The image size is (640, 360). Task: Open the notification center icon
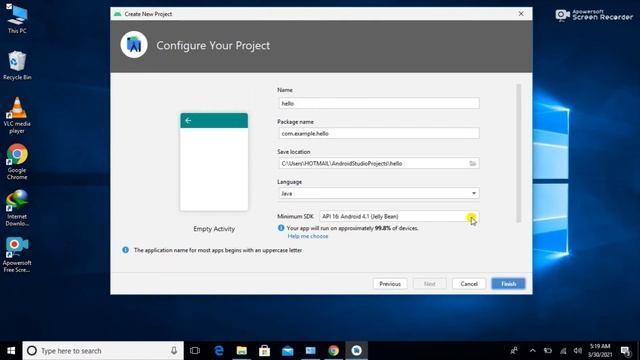(x=625, y=351)
